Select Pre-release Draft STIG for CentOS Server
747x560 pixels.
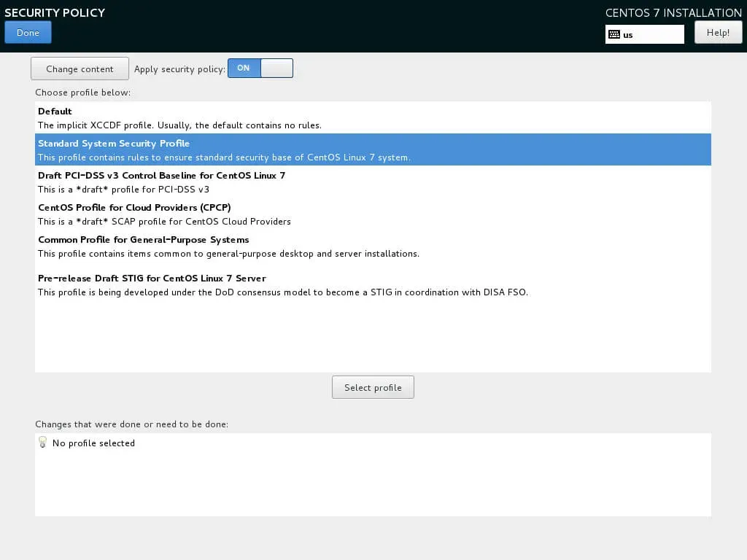click(373, 285)
